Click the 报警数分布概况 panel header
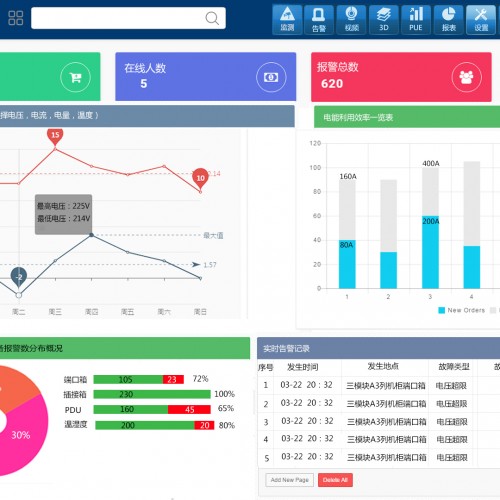 click(125, 348)
